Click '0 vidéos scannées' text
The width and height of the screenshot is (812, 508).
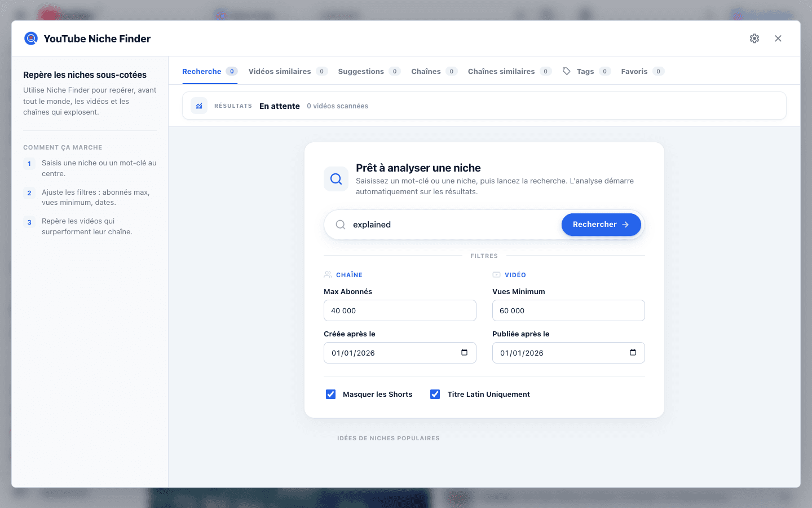pyautogui.click(x=337, y=106)
